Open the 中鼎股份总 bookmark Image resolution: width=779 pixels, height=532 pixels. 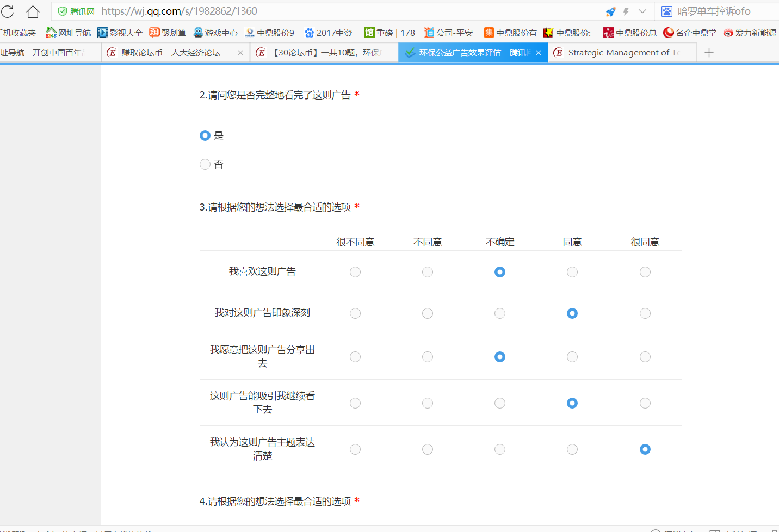630,33
